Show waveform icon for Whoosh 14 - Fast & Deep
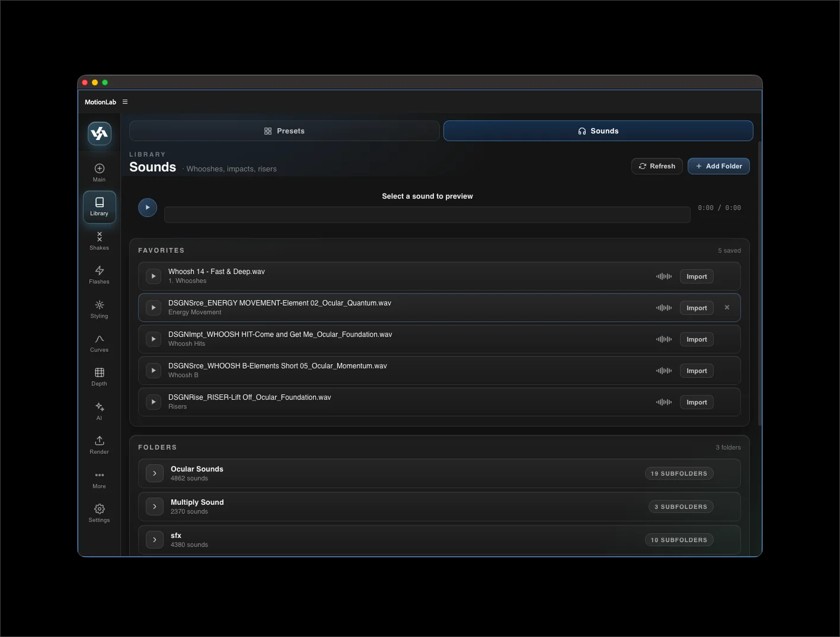This screenshot has width=840, height=637. pos(664,276)
